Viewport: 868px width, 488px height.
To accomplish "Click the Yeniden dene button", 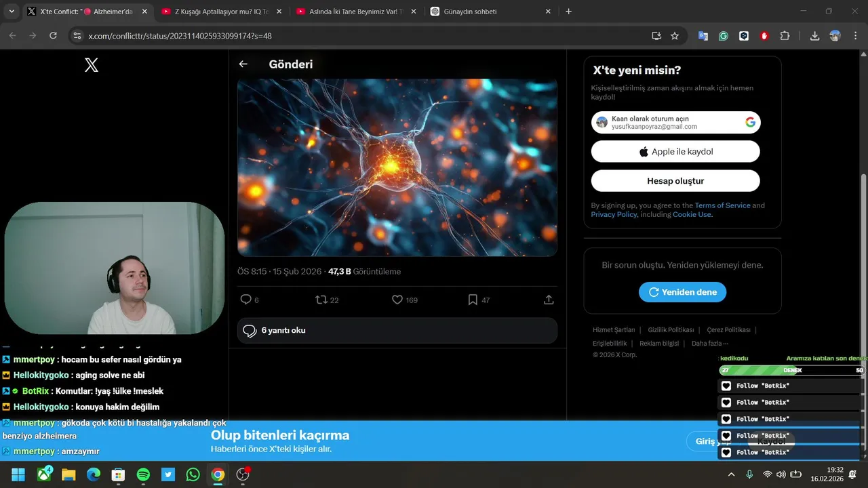I will [682, 292].
